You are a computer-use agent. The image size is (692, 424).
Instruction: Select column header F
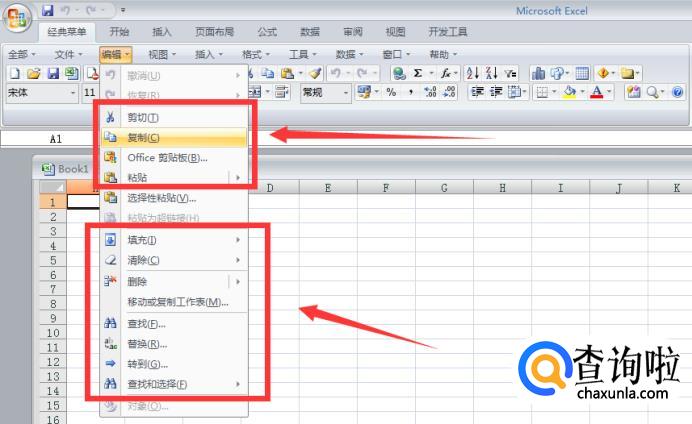(x=386, y=188)
